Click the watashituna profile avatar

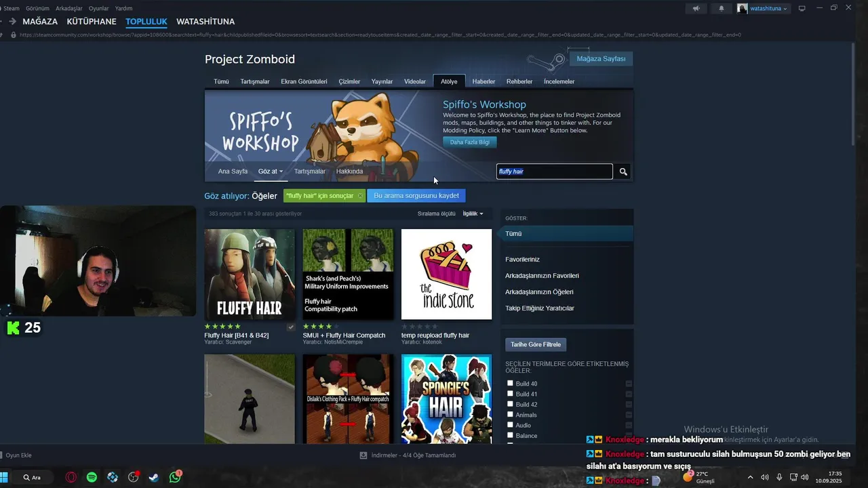pyautogui.click(x=743, y=8)
